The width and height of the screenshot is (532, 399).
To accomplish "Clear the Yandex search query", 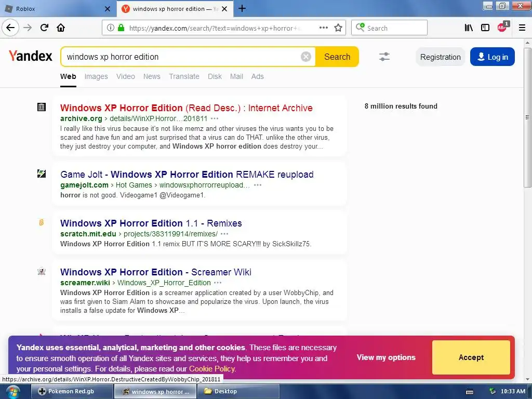I will click(305, 57).
